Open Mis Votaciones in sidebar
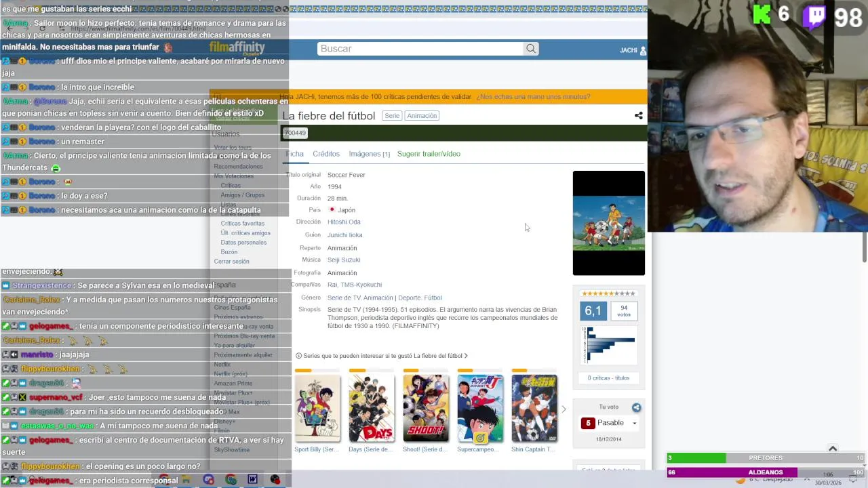 233,176
